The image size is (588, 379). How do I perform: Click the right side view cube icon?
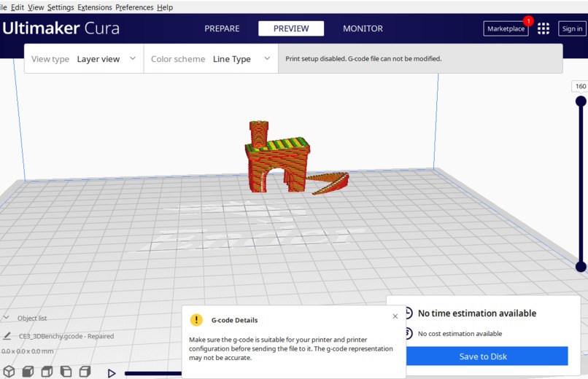(85, 372)
